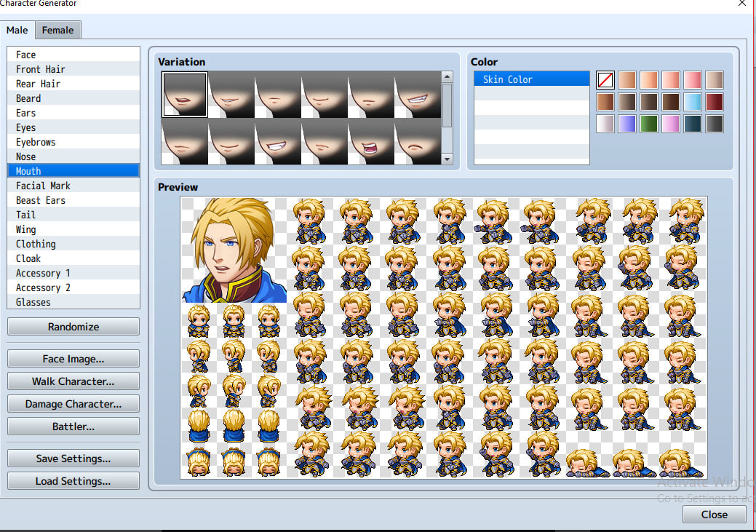Select Wing in the parts list

[73, 229]
